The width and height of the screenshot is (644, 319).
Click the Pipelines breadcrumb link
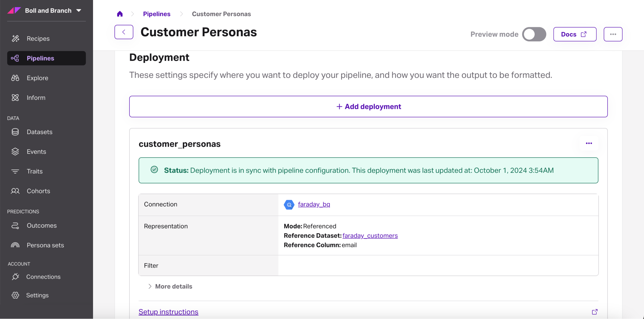[x=157, y=14]
